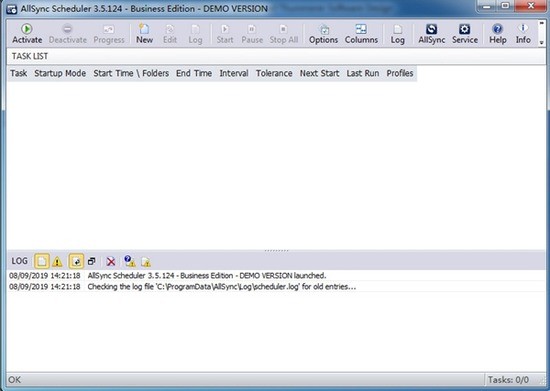Sort by Startup Mode column header
Image resolution: width=550 pixels, height=391 pixels.
click(60, 73)
